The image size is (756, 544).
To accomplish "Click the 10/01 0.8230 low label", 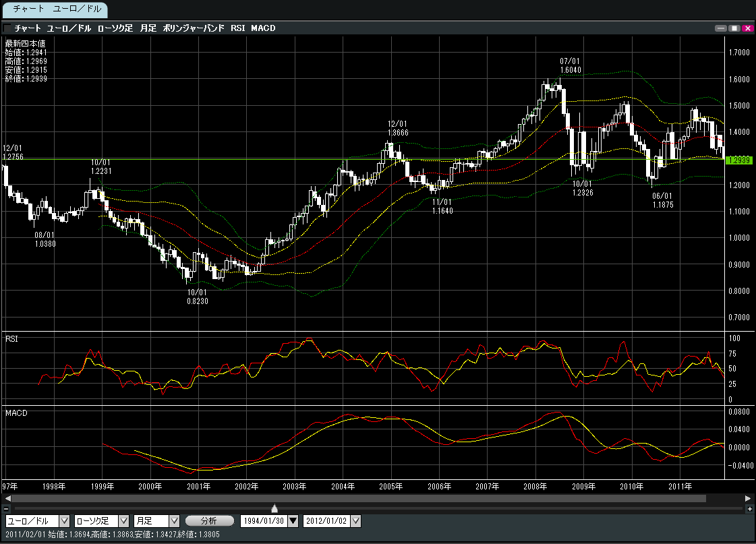I will pyautogui.click(x=197, y=297).
